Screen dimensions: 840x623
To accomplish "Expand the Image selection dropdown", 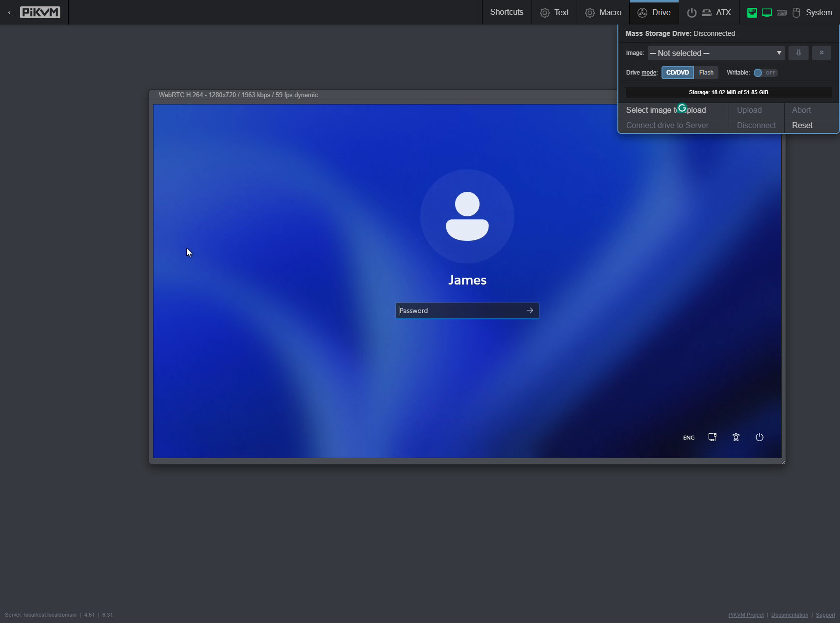I will pos(716,53).
